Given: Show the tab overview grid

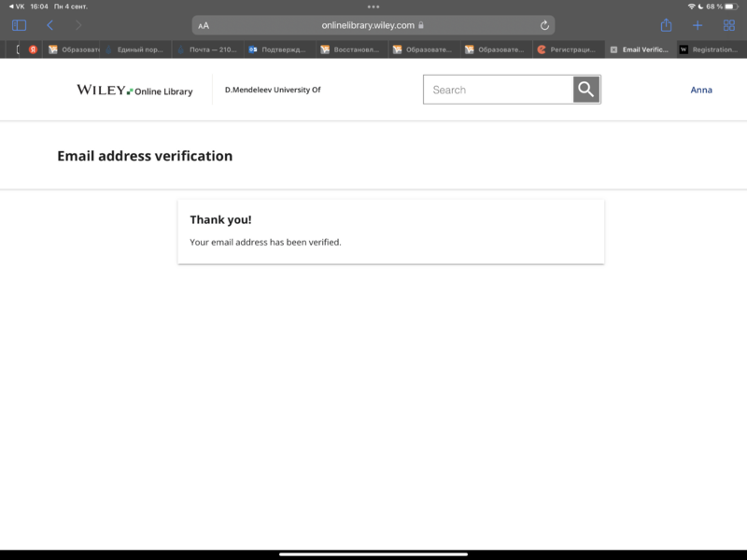Looking at the screenshot, I should coord(729,25).
